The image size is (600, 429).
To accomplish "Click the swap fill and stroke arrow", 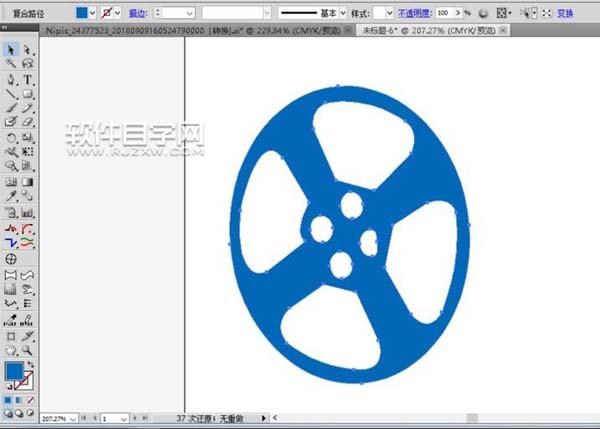I will tap(31, 364).
